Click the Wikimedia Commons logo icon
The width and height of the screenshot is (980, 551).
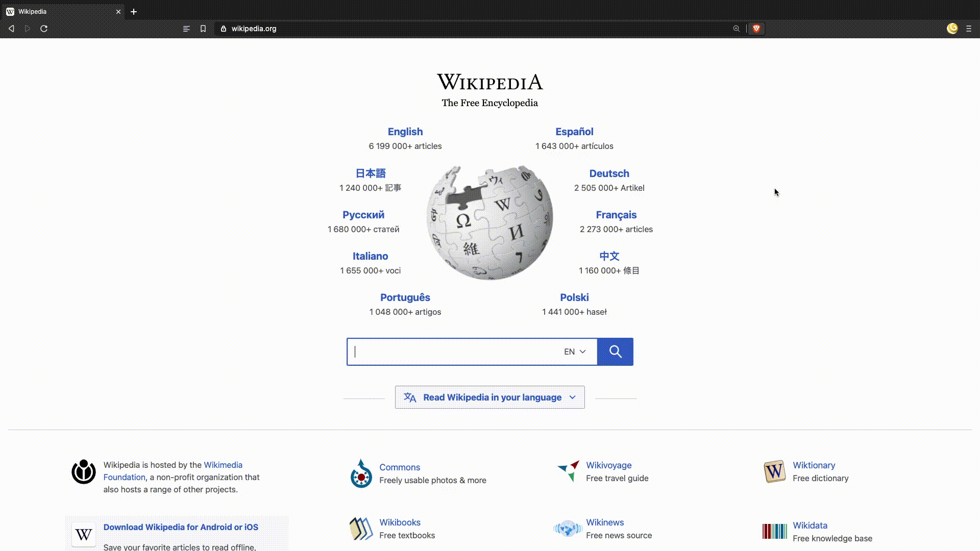click(361, 473)
